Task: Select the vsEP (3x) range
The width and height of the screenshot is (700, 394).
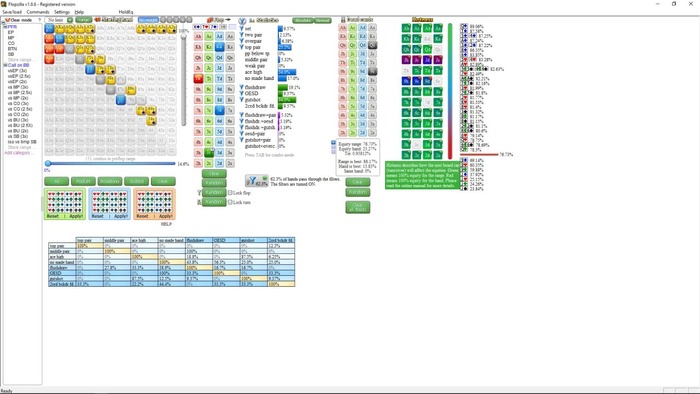Action: [x=17, y=71]
